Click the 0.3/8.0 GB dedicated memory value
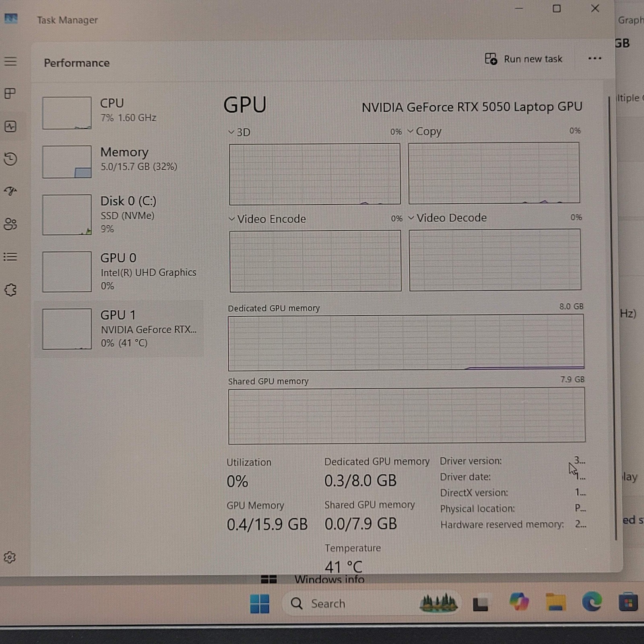 (x=360, y=481)
